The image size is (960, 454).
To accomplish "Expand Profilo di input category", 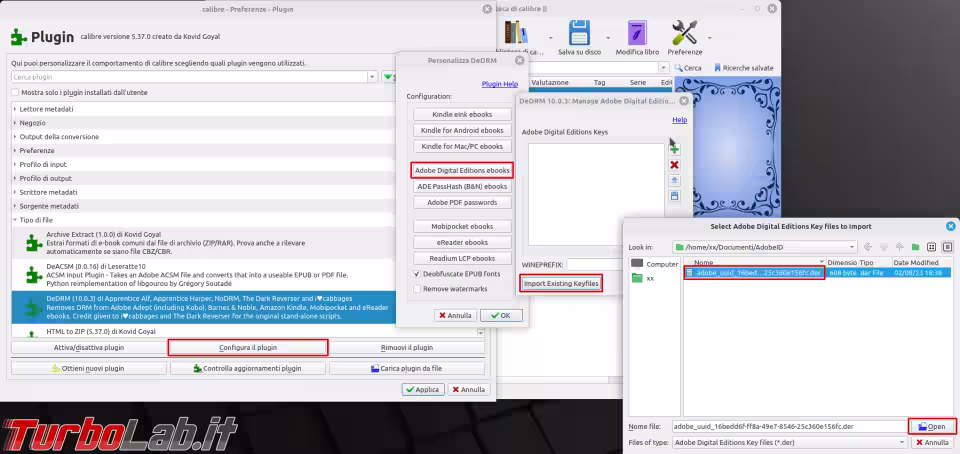I will (15, 165).
